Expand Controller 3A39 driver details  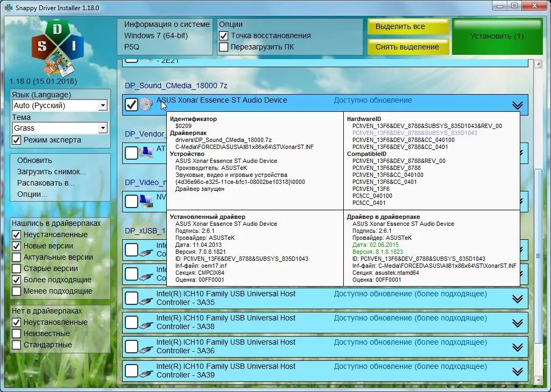pos(517,372)
